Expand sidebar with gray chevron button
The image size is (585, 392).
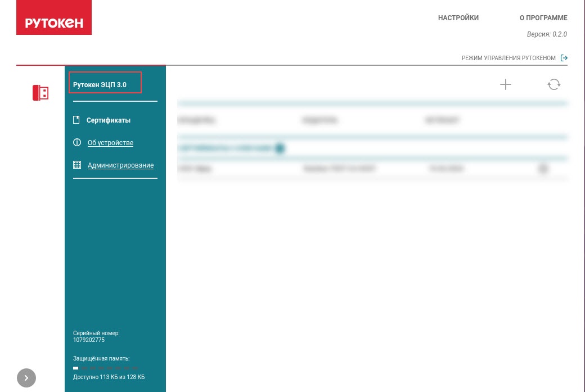coord(26,378)
